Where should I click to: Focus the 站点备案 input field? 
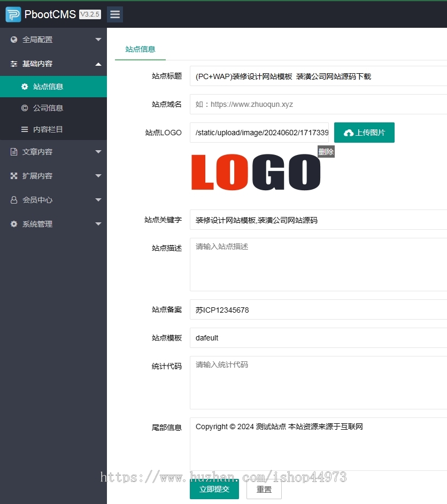[318, 309]
